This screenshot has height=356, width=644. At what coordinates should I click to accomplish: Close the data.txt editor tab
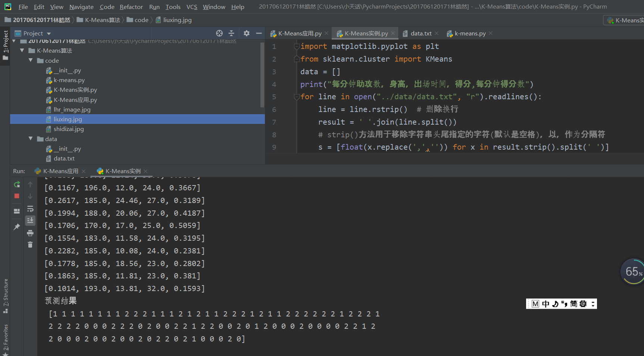click(437, 34)
